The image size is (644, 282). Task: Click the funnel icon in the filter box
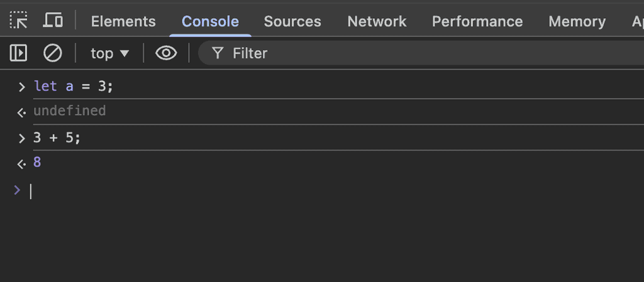[x=218, y=53]
